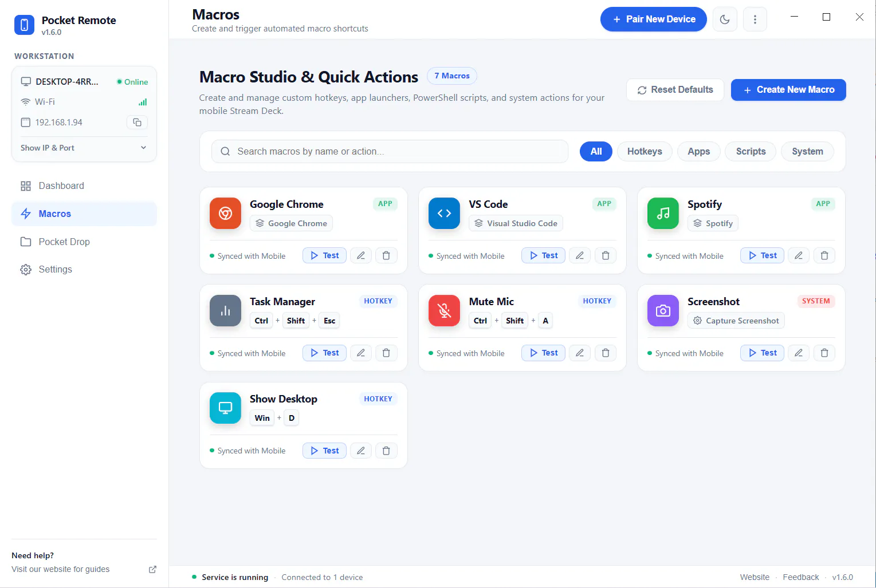
Task: Filter macros by Scripts
Action: (751, 151)
